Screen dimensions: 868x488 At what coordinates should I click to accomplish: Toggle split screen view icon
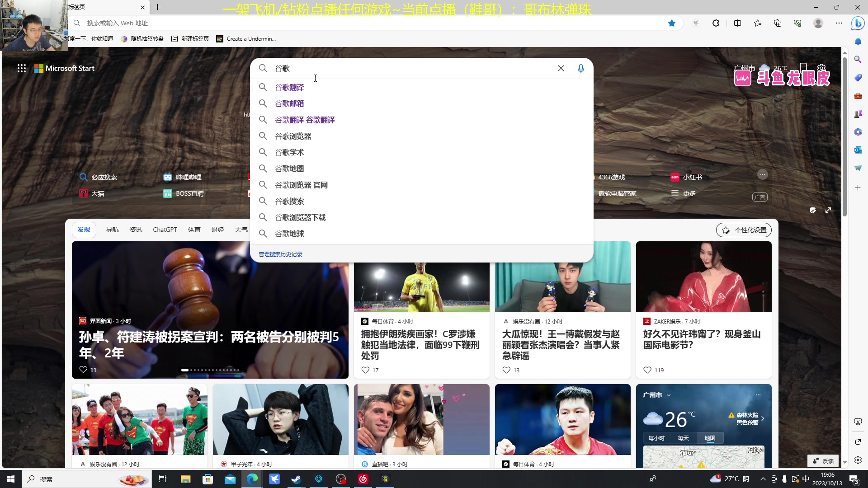tap(737, 23)
